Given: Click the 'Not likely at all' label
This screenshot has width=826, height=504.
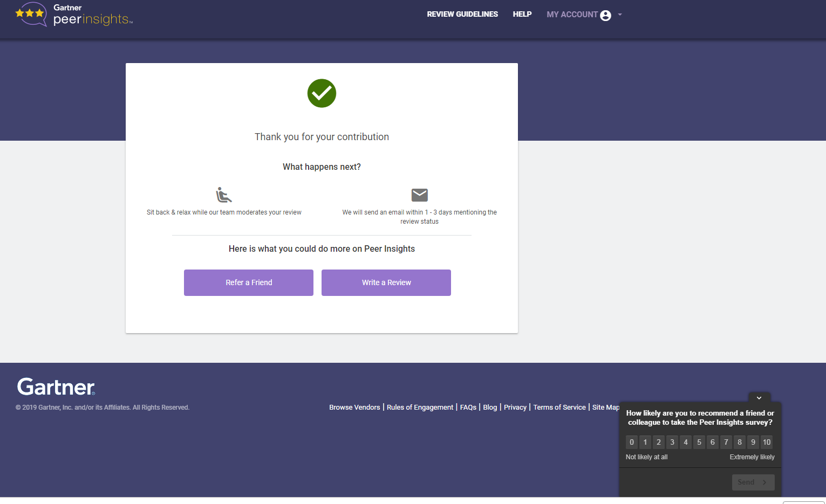Looking at the screenshot, I should point(646,457).
